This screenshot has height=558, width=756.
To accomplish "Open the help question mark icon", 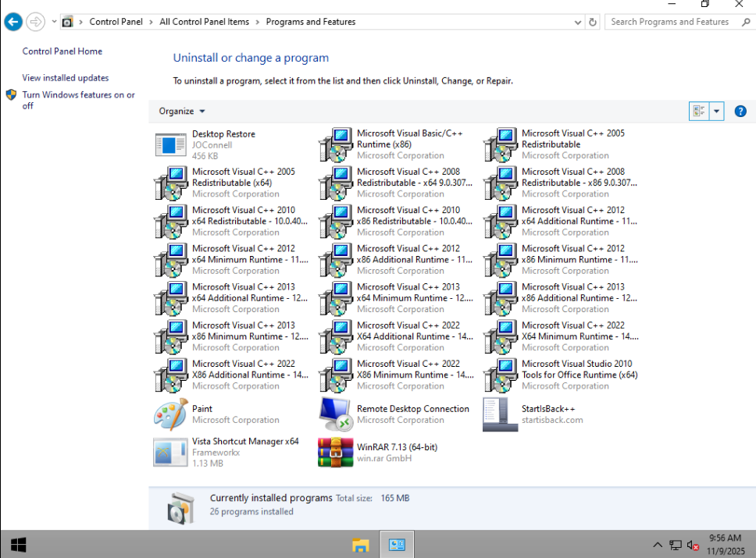I will [x=740, y=112].
